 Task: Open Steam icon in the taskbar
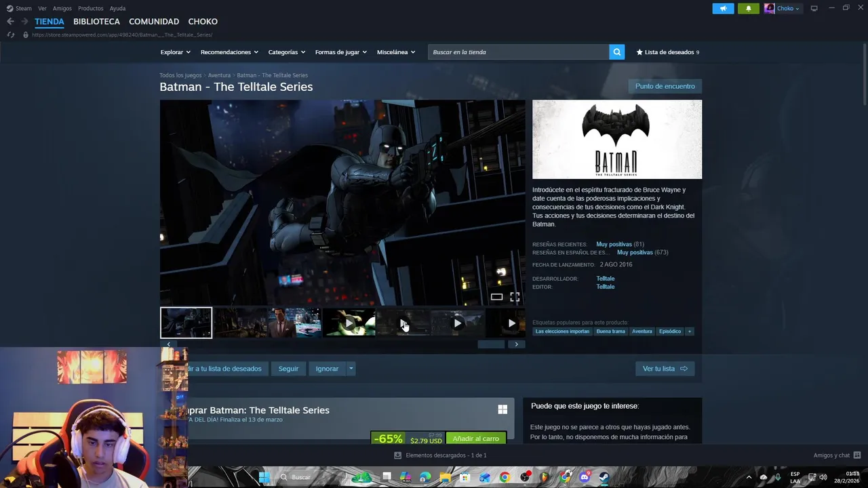coord(604,477)
